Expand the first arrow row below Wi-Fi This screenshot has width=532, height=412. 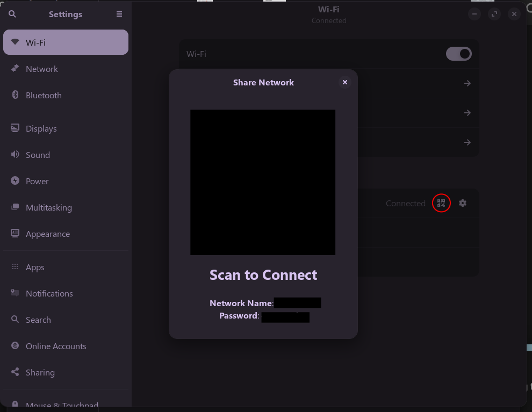[467, 83]
